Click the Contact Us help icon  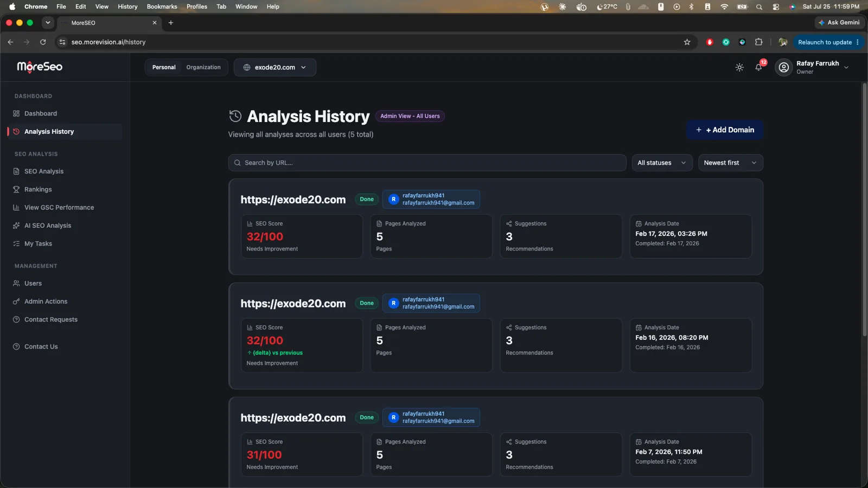point(16,346)
